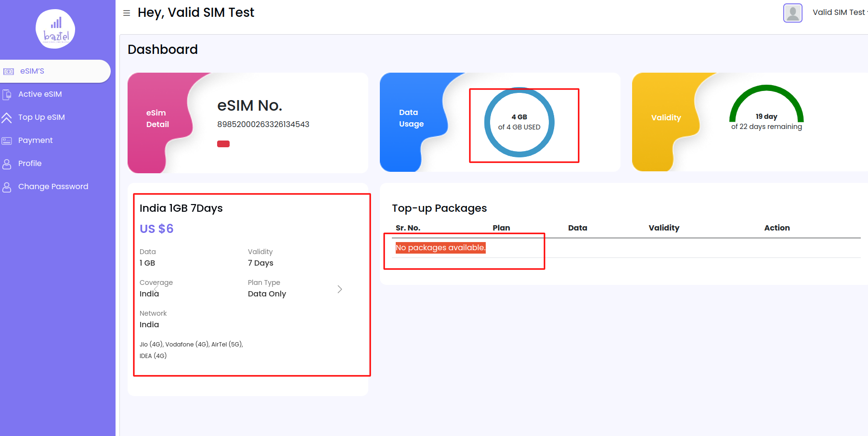The width and height of the screenshot is (868, 436).
Task: Click the green validity gauge
Action: pos(766,103)
